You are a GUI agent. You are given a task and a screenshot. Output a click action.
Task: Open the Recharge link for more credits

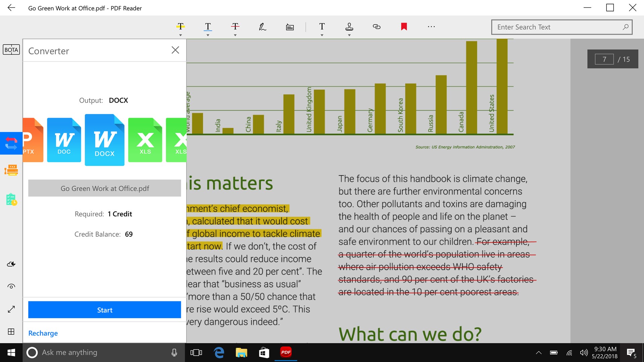(43, 333)
